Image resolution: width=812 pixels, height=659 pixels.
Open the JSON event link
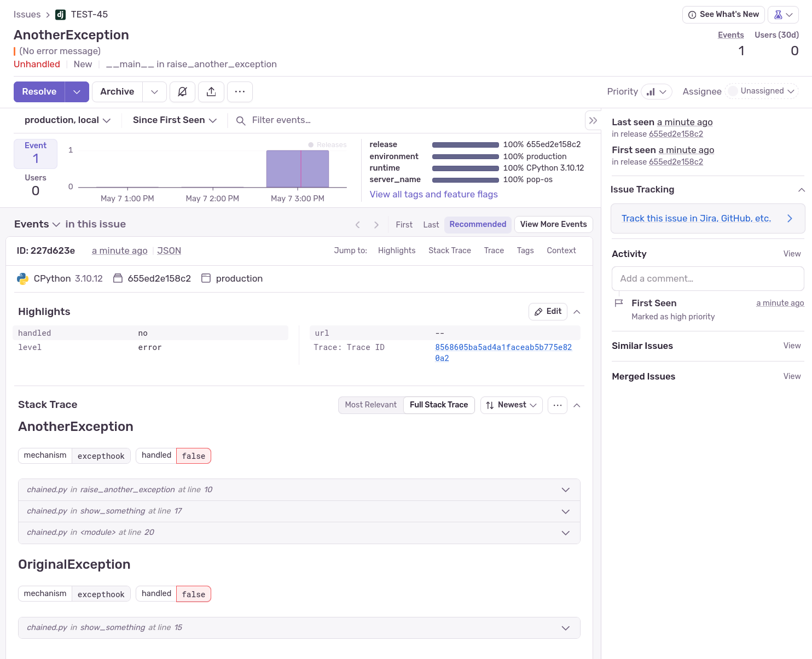[x=169, y=251]
